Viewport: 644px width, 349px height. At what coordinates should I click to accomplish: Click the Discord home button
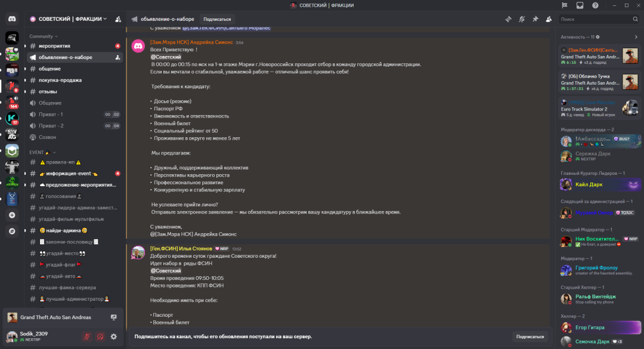point(11,18)
